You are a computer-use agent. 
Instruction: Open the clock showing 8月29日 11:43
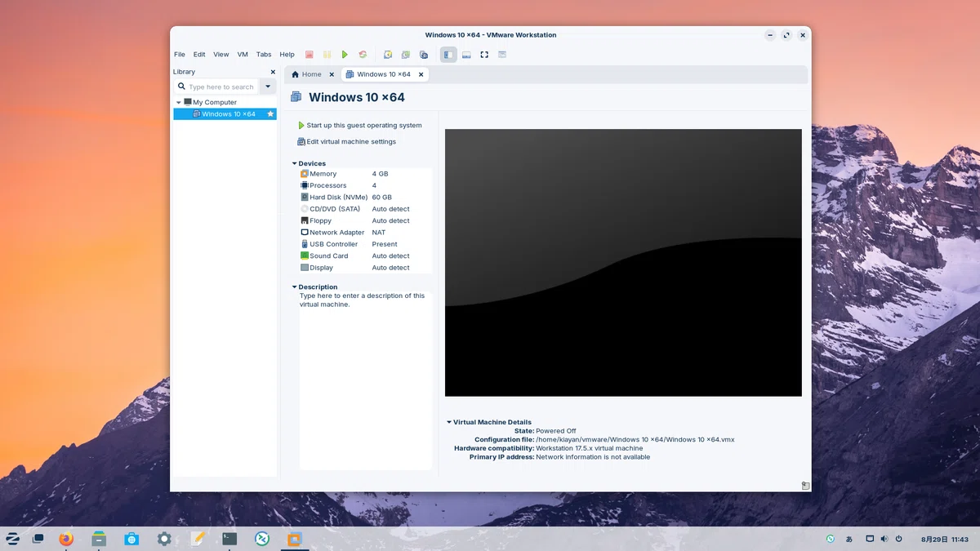coord(945,539)
